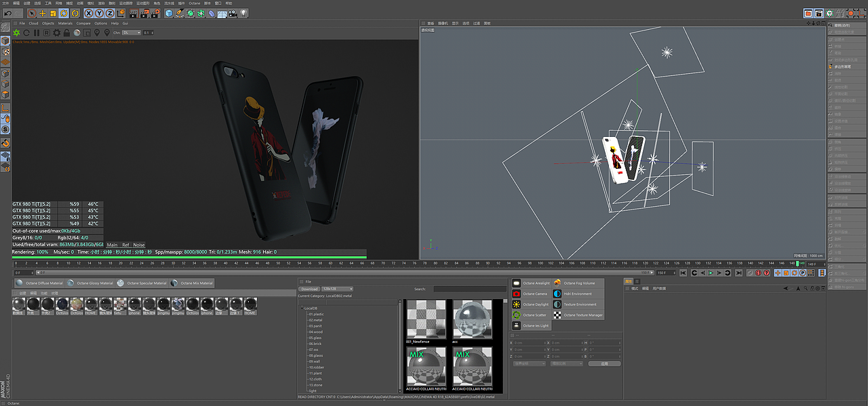The image size is (868, 406).
Task: Open Octane Live Viewer File menu
Action: click(22, 23)
